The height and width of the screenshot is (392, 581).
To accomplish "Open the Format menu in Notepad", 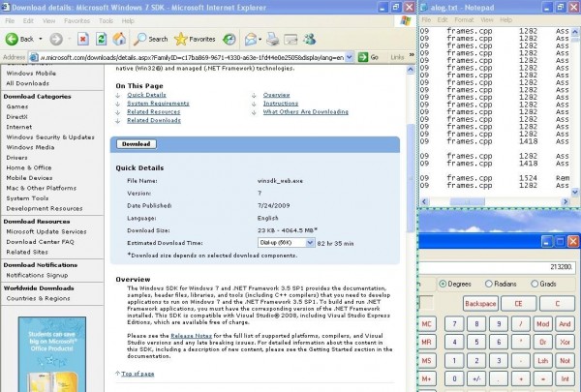I will click(x=464, y=19).
